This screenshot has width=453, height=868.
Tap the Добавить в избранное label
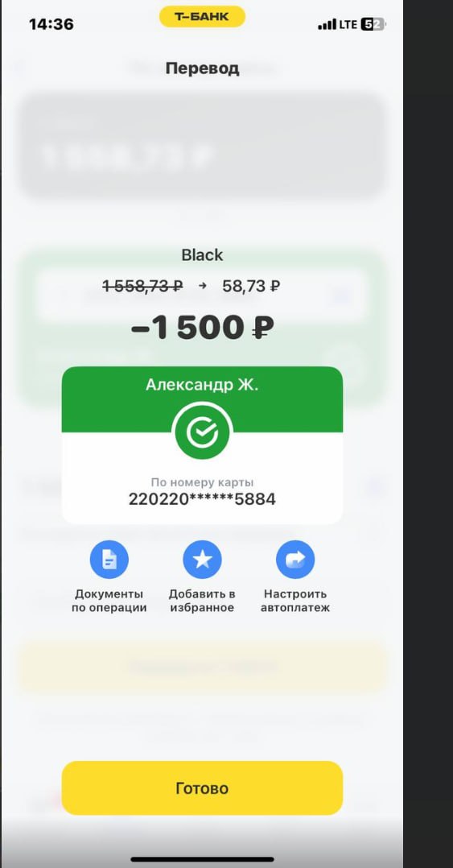point(203,601)
